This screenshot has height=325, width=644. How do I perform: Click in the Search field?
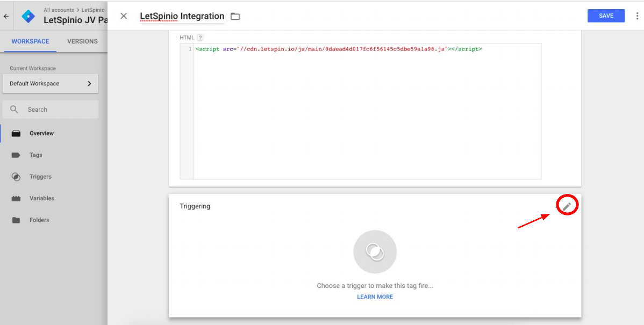[51, 110]
